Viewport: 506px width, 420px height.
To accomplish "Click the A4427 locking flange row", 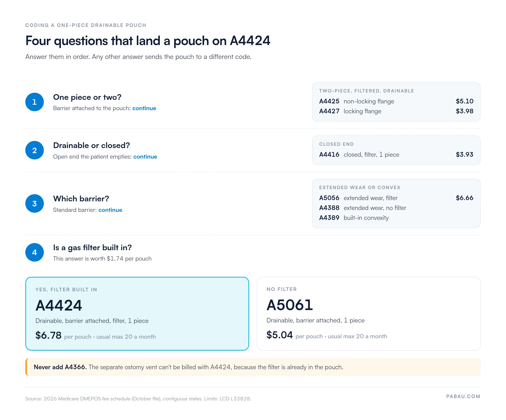I will [x=396, y=111].
